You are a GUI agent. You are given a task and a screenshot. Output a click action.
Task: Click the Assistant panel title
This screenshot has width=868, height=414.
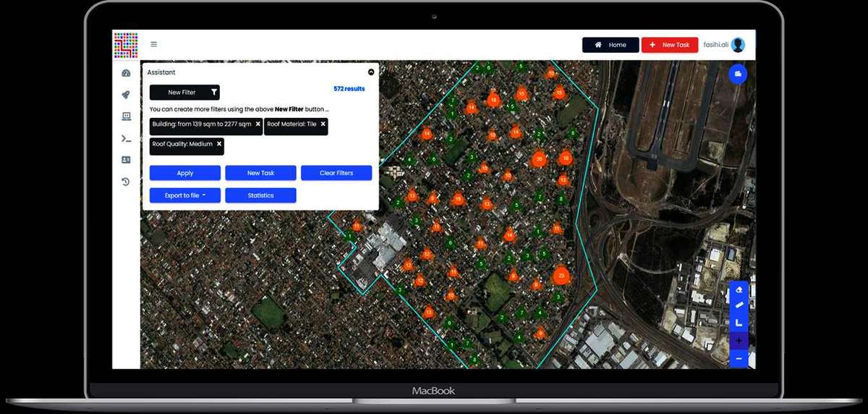click(x=161, y=72)
